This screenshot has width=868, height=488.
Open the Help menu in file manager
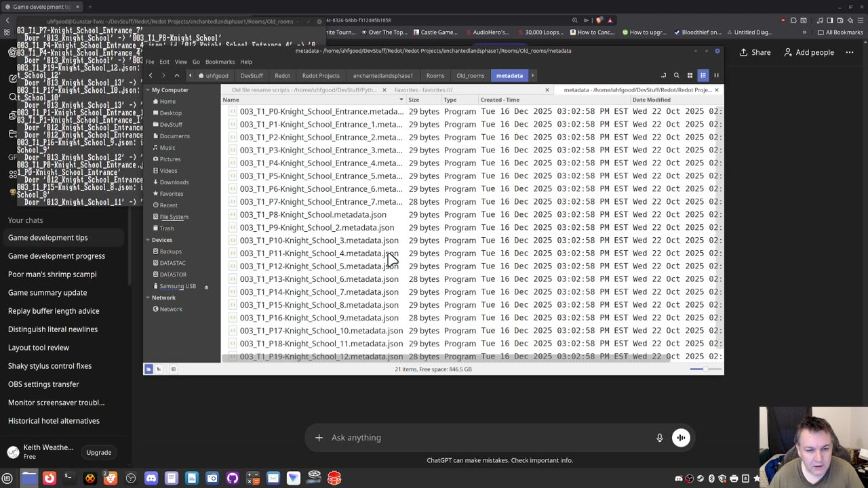click(246, 62)
